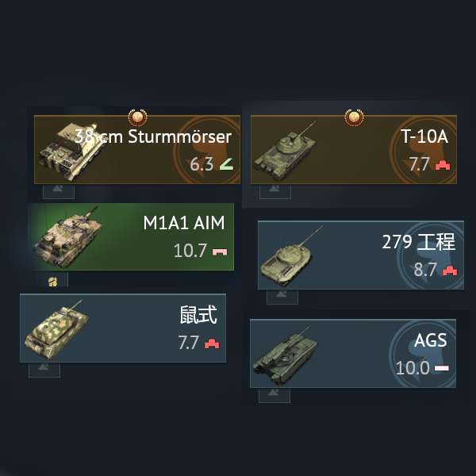
Task: Click the tank destroyer class icon beside 6.3
Action: pos(226,164)
